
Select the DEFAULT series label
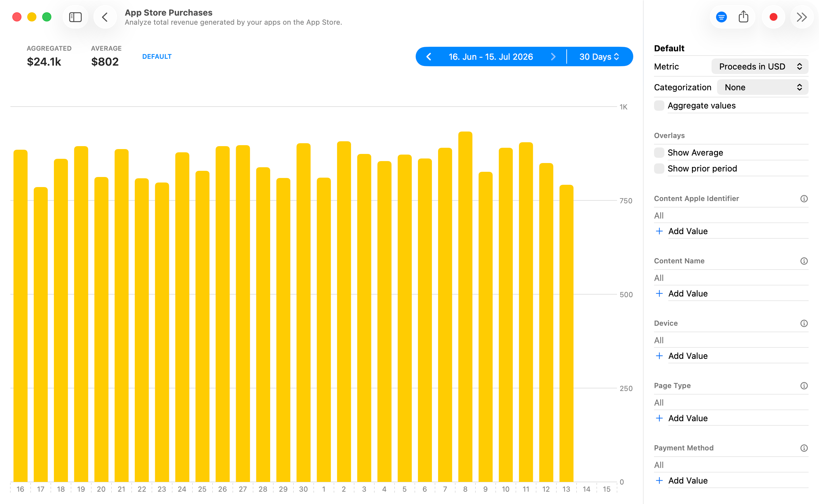pos(157,56)
